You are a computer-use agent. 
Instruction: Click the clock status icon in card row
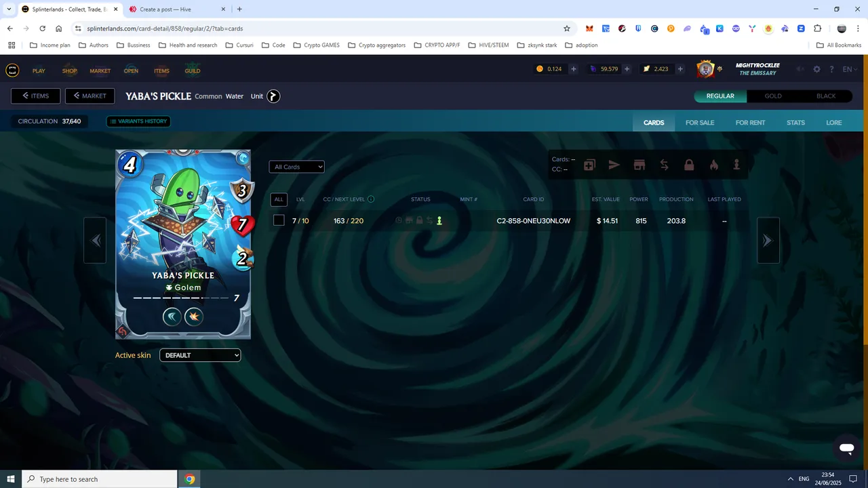[x=399, y=220]
